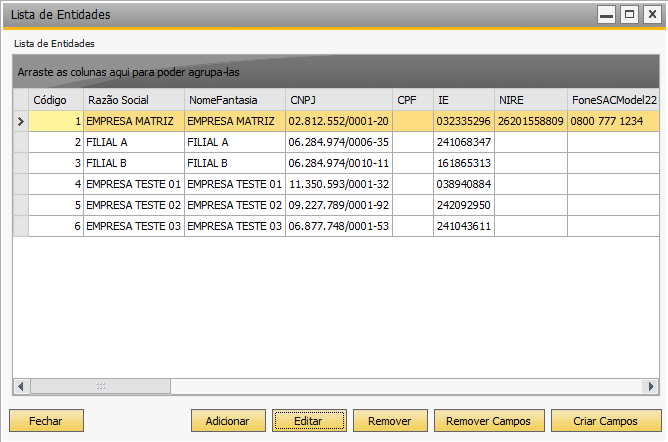Click the Remover button
The width and height of the screenshot is (668, 442).
click(x=390, y=421)
